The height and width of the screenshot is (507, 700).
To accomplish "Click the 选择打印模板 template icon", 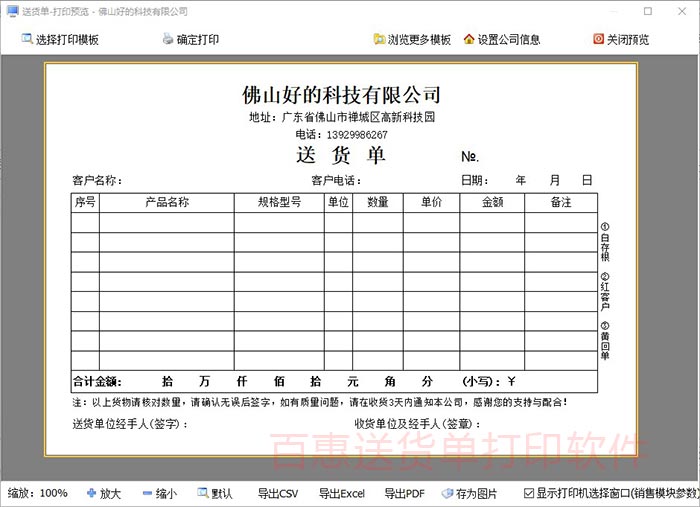I will click(27, 40).
